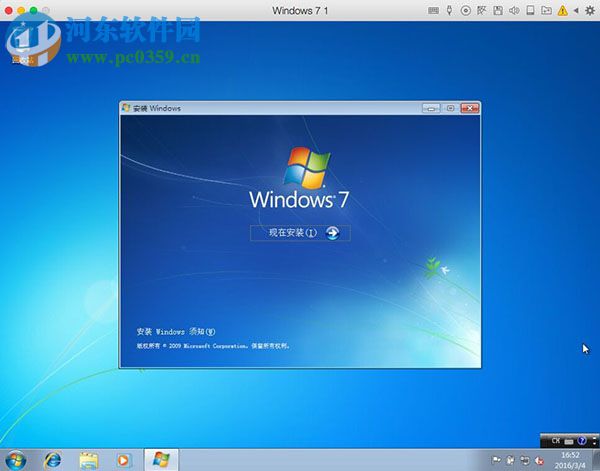Open the 安装 Windows 须知 link

(176, 332)
